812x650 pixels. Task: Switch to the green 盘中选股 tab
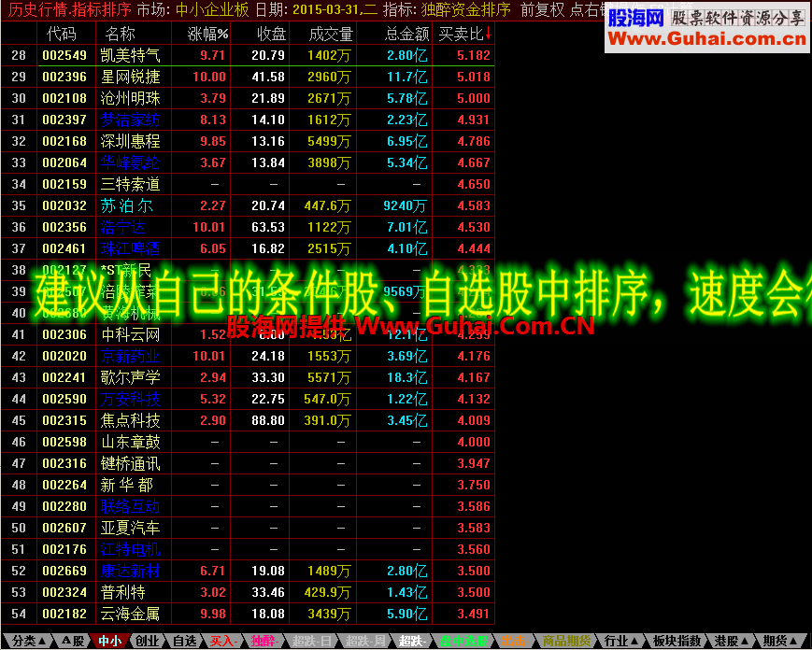tap(463, 642)
